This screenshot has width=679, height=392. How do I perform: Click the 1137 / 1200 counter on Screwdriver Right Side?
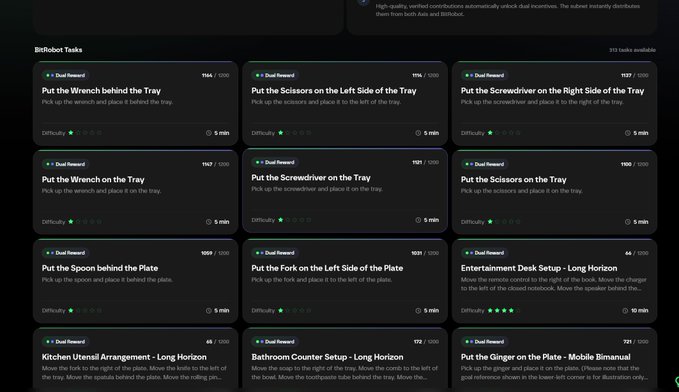click(x=634, y=75)
